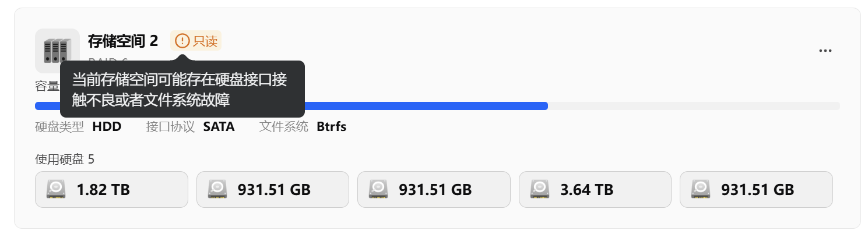This screenshot has height=241, width=868.
Task: Click the drive icon beside 1.82 TB
Action: pos(57,189)
